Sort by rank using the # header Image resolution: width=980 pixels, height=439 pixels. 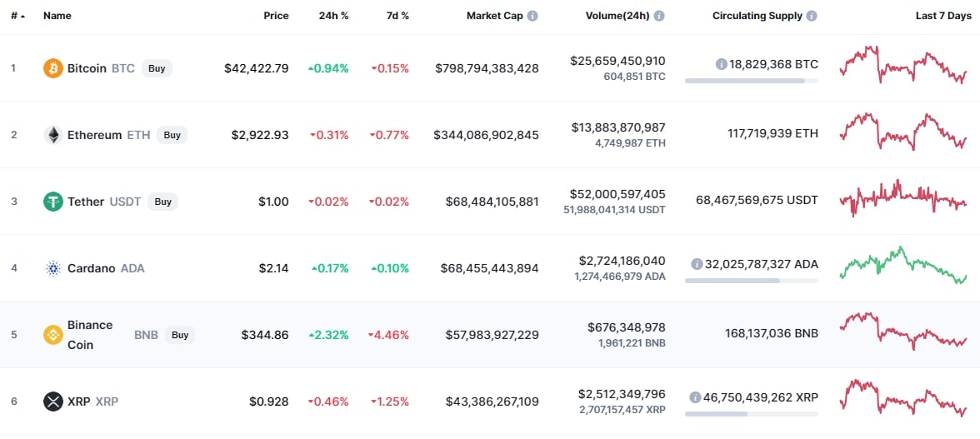click(18, 16)
